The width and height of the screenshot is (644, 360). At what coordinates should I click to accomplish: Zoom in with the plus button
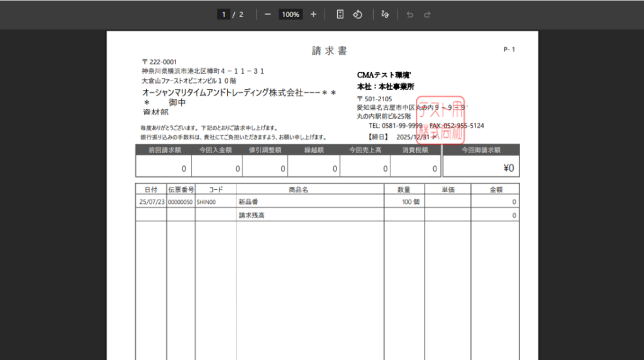pyautogui.click(x=313, y=14)
